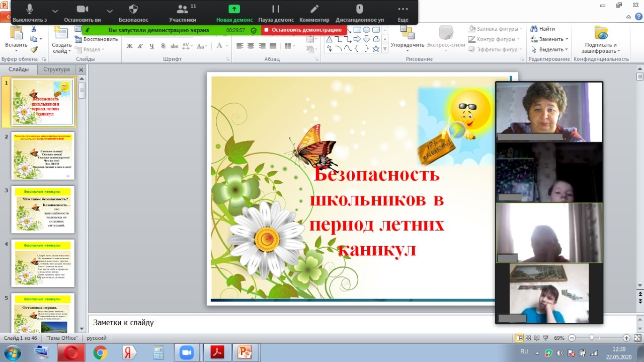Open Zoom more options (Еще)
The image size is (644, 362).
click(403, 12)
